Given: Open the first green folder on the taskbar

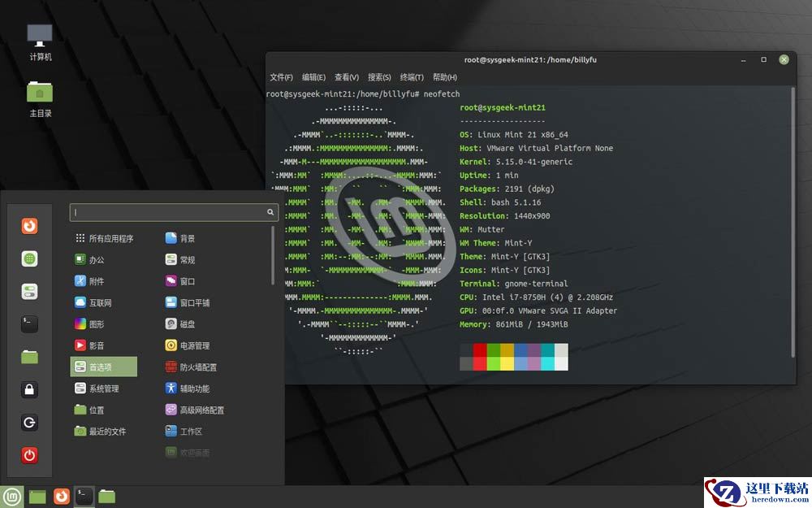Looking at the screenshot, I should 37,497.
